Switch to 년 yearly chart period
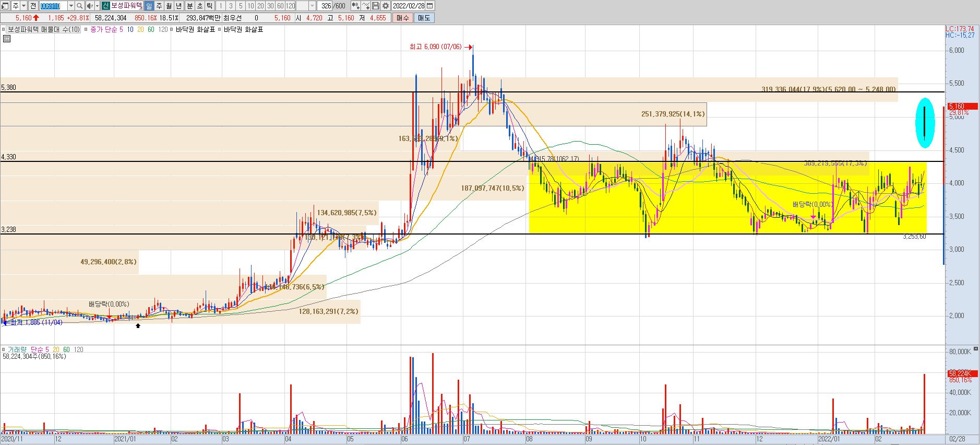 pos(179,6)
